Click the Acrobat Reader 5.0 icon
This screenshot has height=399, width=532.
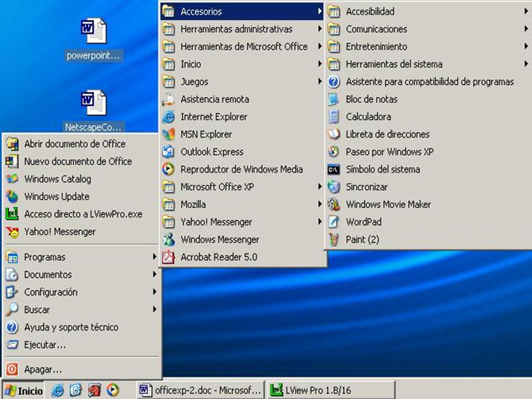pos(168,257)
